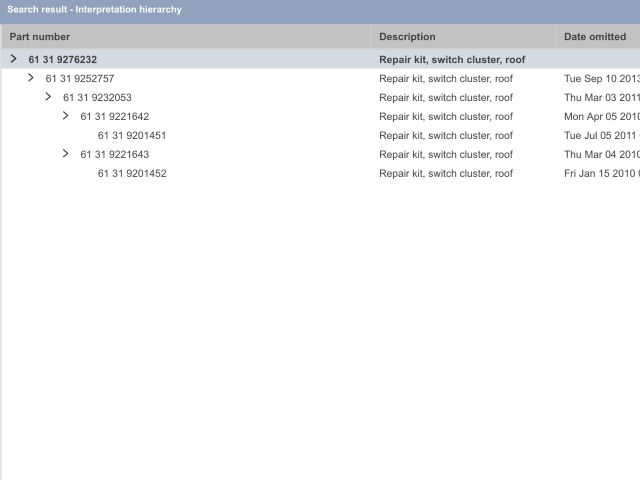This screenshot has height=480, width=640.
Task: Select part number 61 31 9221642
Action: pyautogui.click(x=115, y=117)
